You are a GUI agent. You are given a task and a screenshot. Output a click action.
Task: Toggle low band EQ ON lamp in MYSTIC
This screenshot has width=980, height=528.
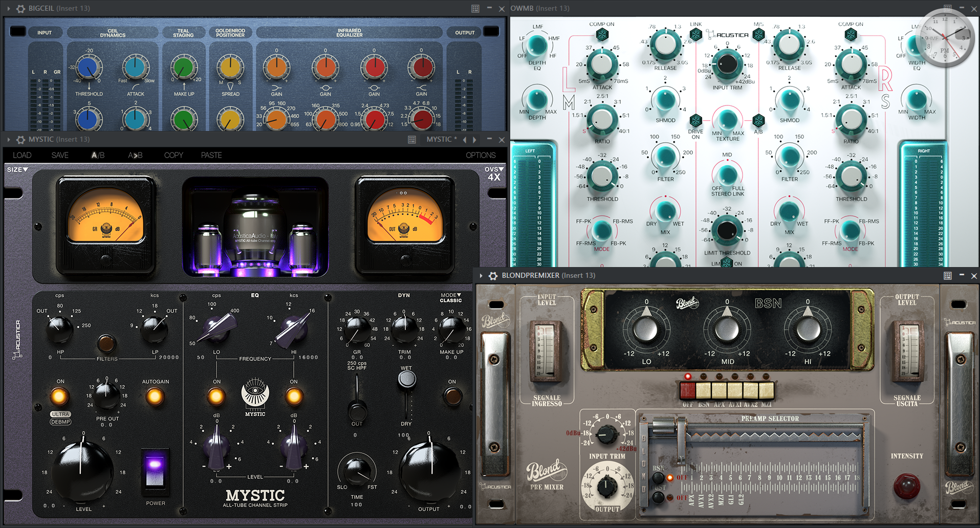coord(216,396)
